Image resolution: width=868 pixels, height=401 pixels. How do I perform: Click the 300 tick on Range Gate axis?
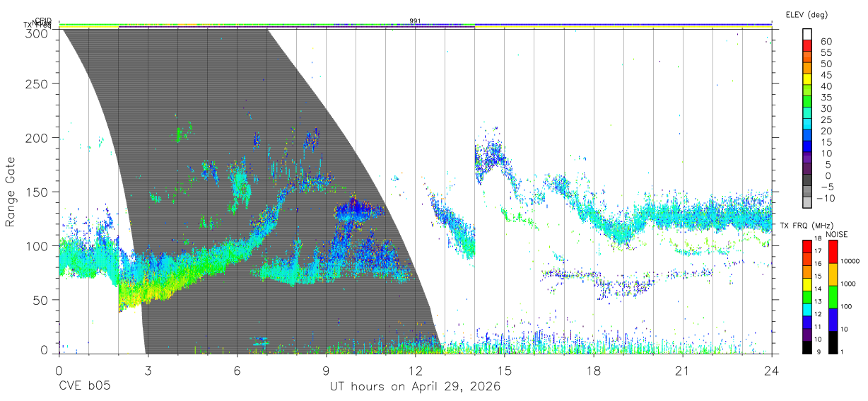38,33
